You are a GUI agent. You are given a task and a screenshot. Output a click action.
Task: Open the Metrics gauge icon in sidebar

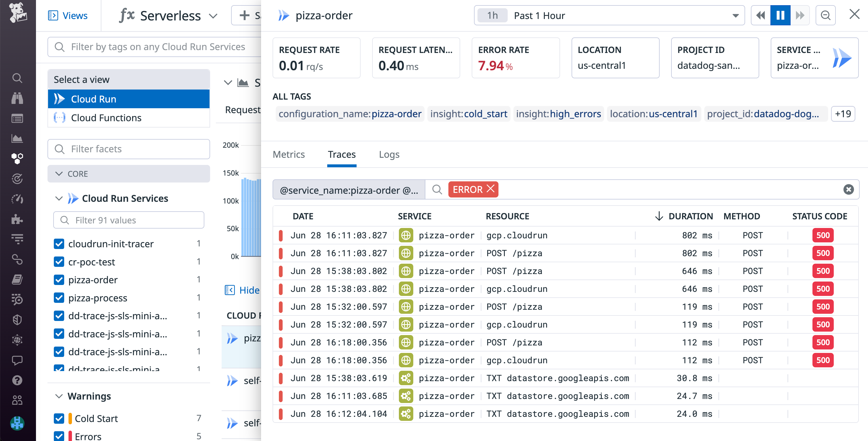click(x=17, y=199)
